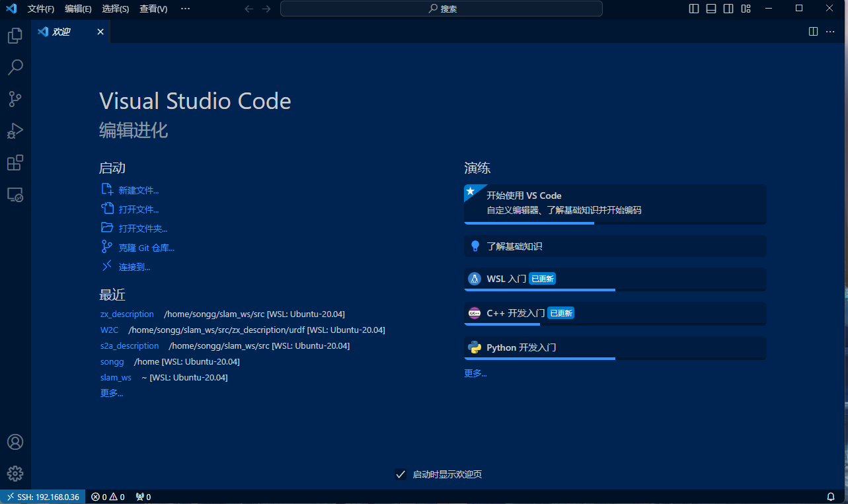
Task: Go back with the left arrow
Action: [249, 9]
